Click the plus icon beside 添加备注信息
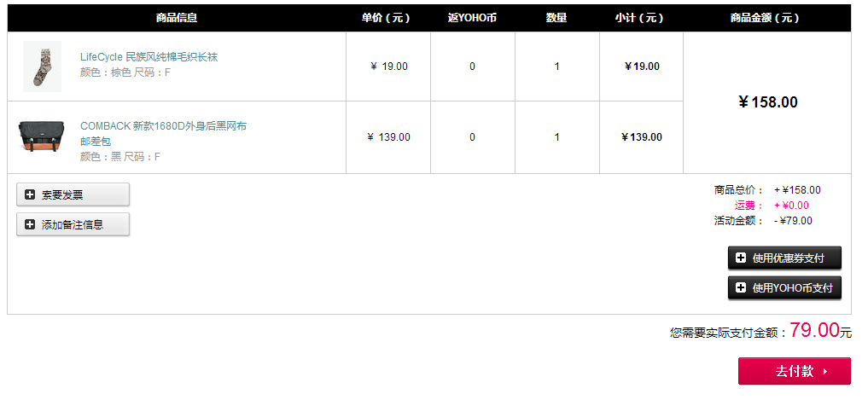The height and width of the screenshot is (400, 868). (30, 224)
